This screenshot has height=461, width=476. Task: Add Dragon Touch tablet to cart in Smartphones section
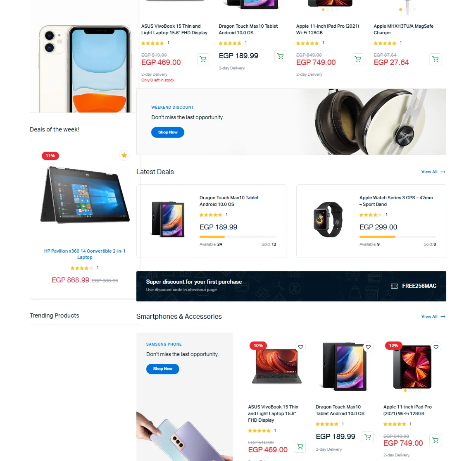(x=368, y=437)
